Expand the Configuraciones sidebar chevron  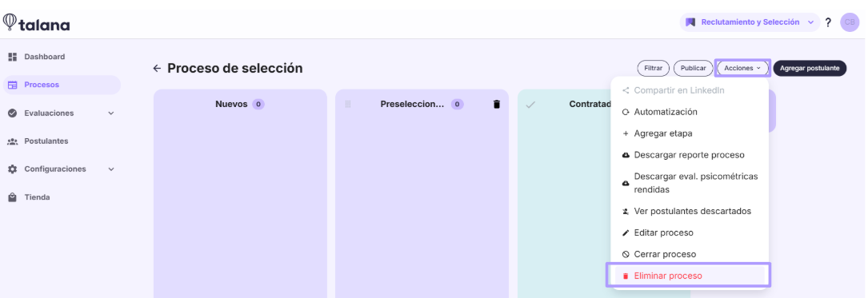pos(110,169)
